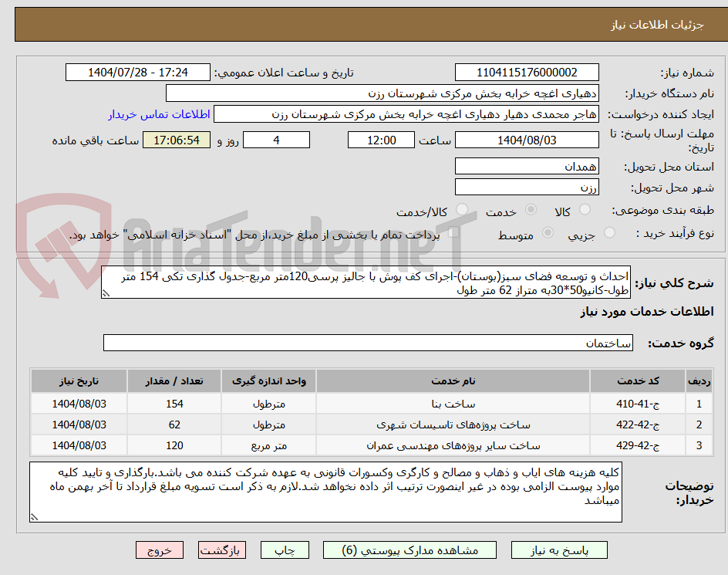This screenshot has height=575, width=728.
Task: Click the "چاپ" print button
Action: pyautogui.click(x=285, y=550)
